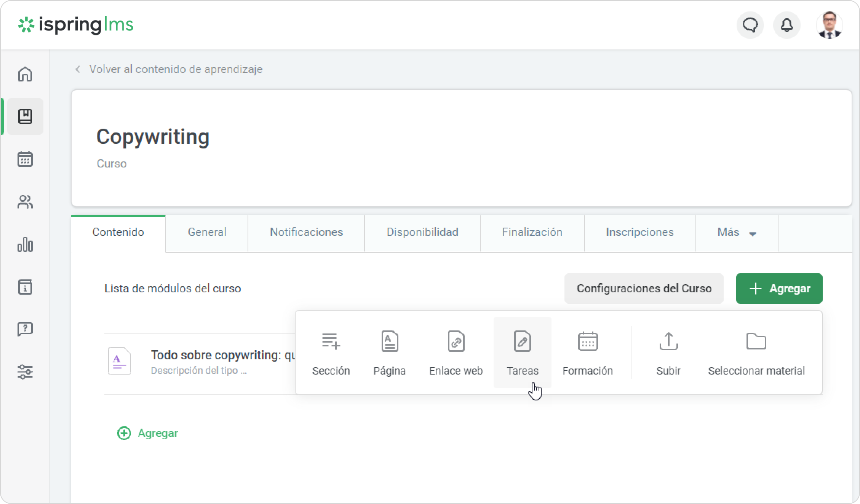
Task: Open settings sliders sidebar icon
Action: (25, 372)
